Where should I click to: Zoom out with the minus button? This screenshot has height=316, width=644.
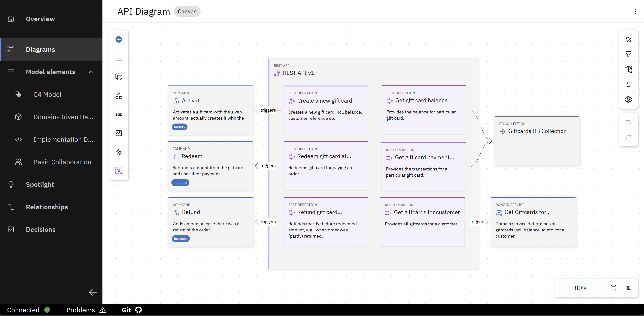tap(564, 288)
